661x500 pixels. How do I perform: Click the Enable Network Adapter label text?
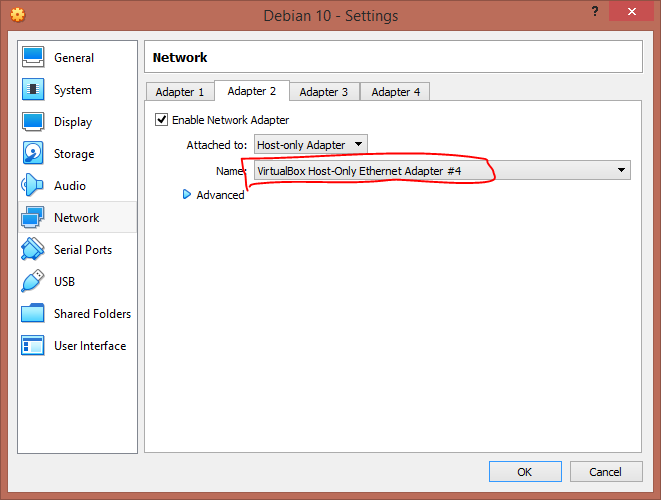[x=231, y=120]
